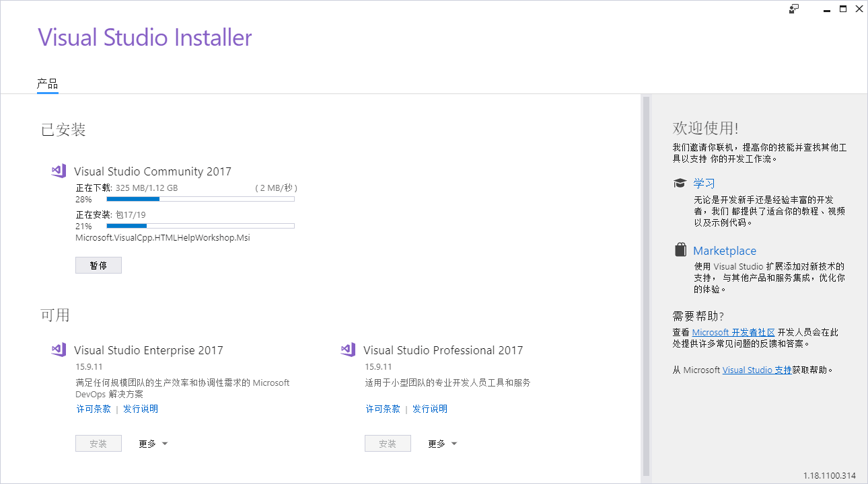This screenshot has width=868, height=484.
Task: Click the 已安装 section heading
Action: [63, 130]
